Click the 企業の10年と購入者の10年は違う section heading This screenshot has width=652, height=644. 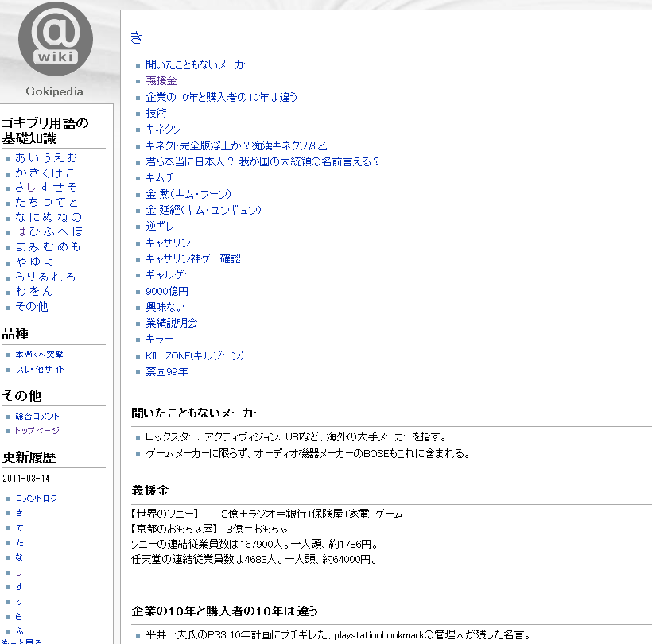224,611
